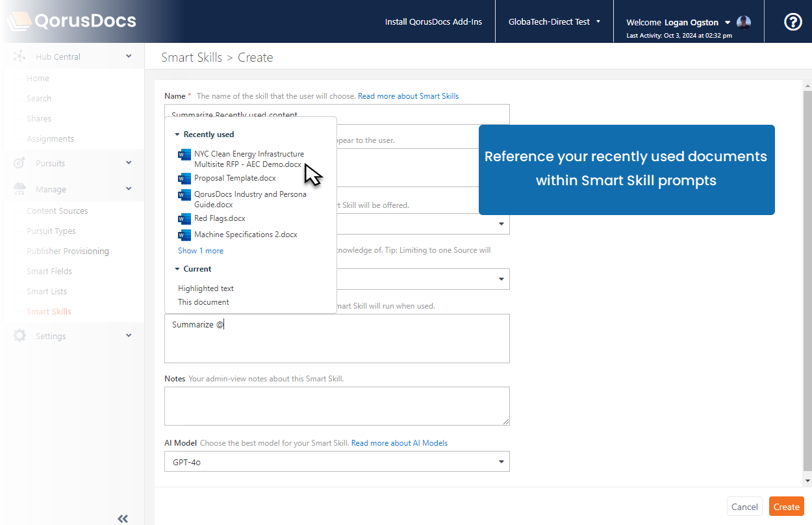Expand the Hub Central section
The width and height of the screenshot is (812, 525).
tap(129, 57)
